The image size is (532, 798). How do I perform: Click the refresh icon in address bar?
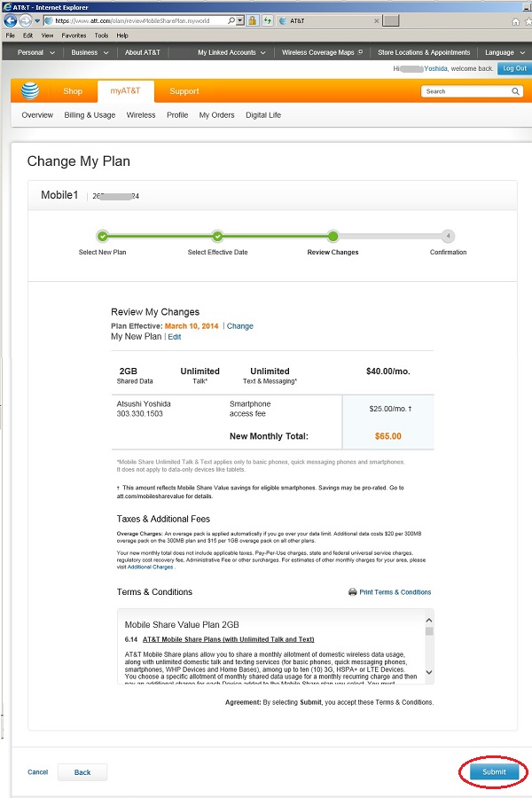(x=267, y=21)
